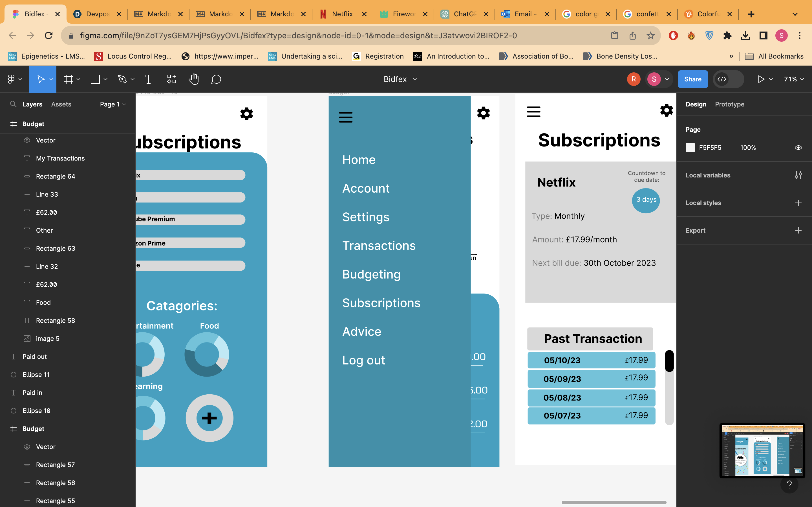Select the Hand tool

(x=194, y=79)
